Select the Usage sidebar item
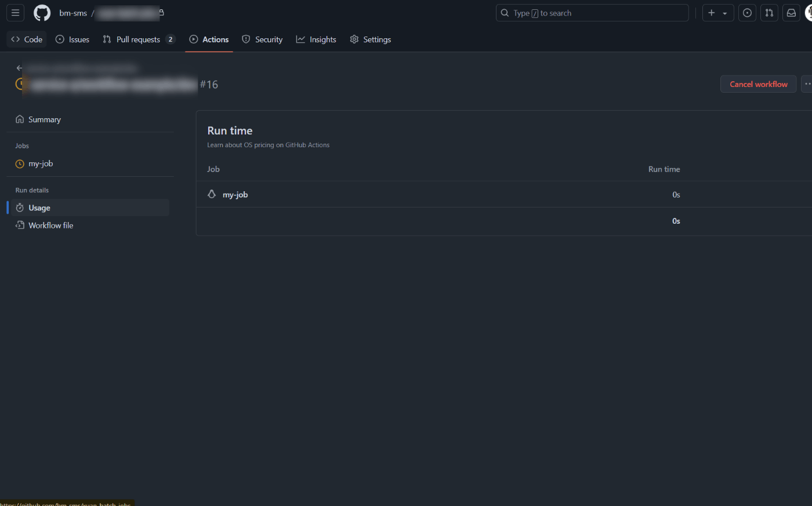This screenshot has width=812, height=506. (x=90, y=208)
